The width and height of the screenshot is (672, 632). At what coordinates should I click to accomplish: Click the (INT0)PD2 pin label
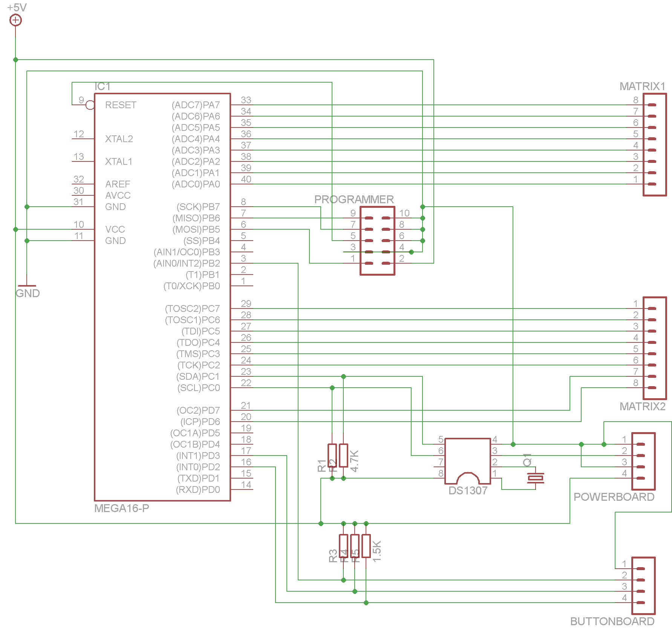pos(198,467)
